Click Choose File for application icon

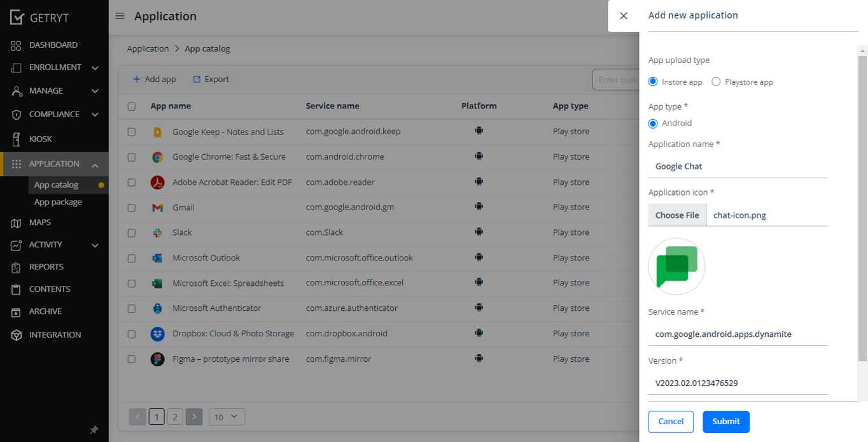(x=677, y=215)
